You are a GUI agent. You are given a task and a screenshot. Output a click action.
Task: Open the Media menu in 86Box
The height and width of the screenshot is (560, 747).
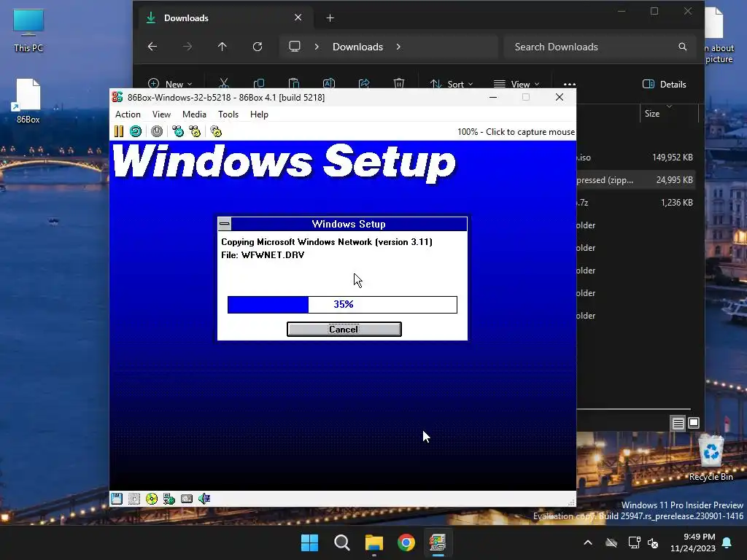194,114
